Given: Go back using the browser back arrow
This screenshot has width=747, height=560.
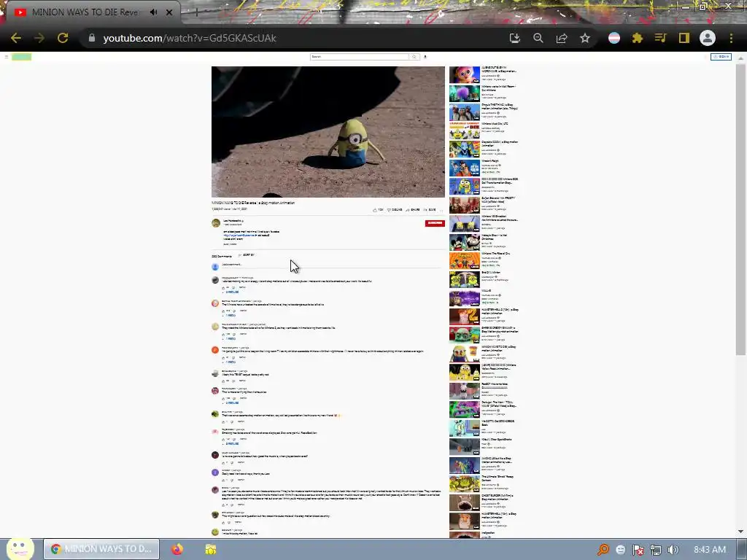Looking at the screenshot, I should pos(16,38).
